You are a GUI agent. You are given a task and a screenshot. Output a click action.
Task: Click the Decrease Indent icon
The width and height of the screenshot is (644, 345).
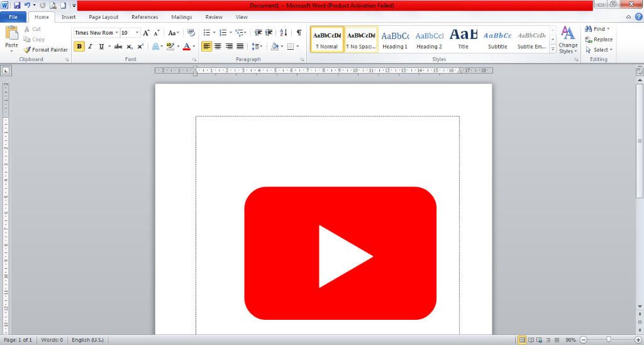click(x=258, y=33)
